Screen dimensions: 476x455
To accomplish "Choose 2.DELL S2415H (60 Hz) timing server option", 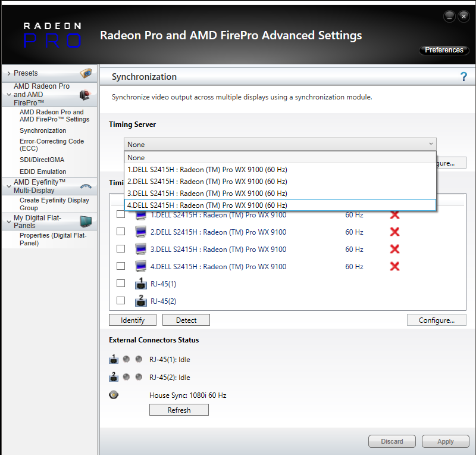I will (280, 182).
